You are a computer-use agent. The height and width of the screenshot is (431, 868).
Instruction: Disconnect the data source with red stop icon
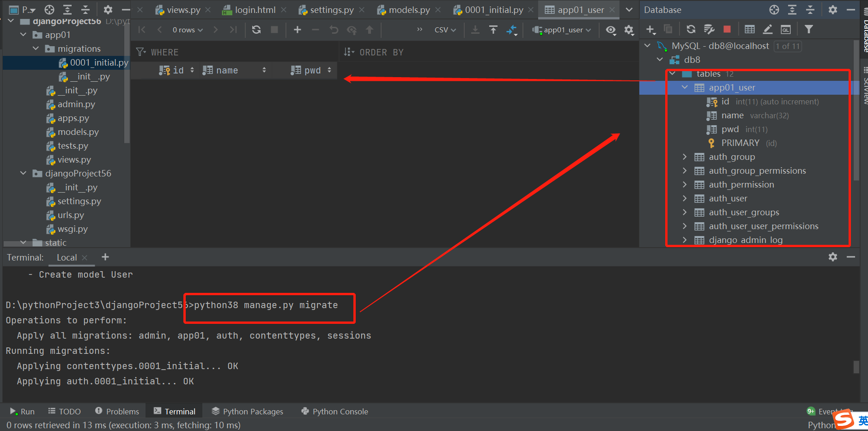coord(727,30)
